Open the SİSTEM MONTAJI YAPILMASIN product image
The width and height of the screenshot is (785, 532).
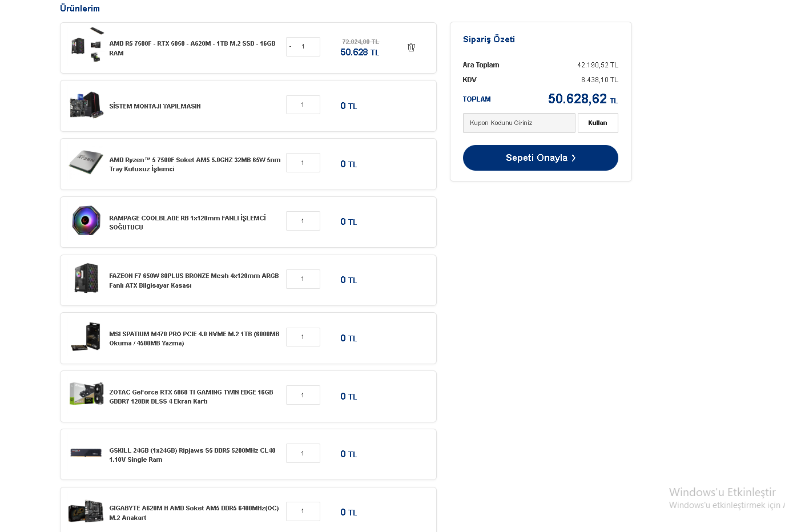pos(86,106)
